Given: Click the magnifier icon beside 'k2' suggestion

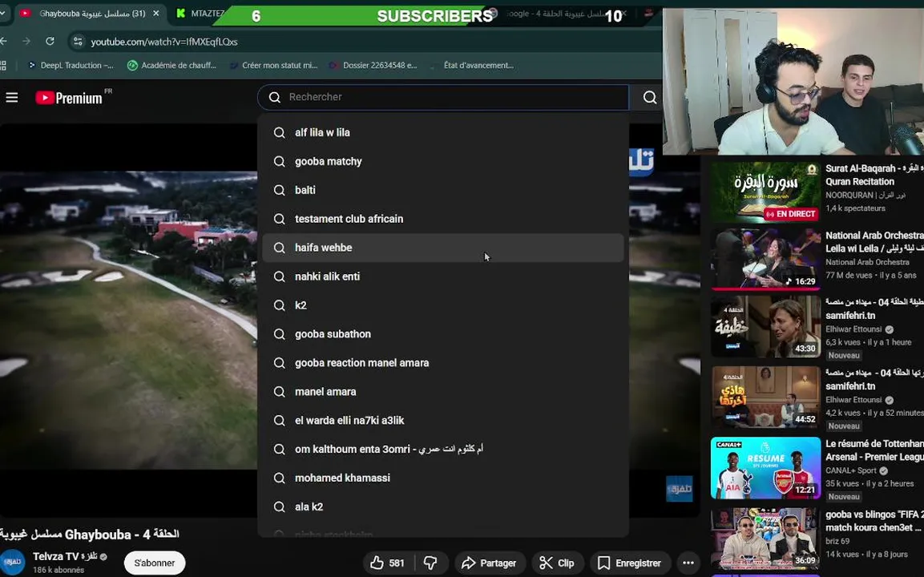Looking at the screenshot, I should [x=280, y=305].
